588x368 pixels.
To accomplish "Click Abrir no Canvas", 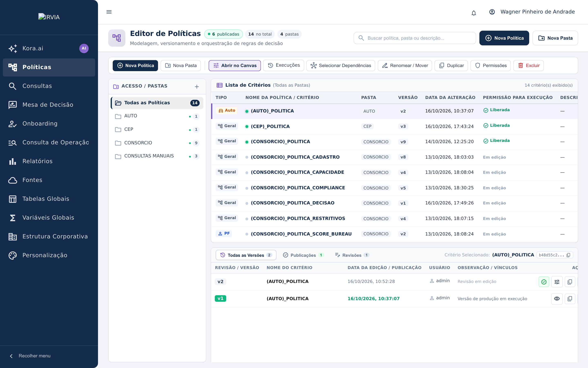I will click(235, 66).
